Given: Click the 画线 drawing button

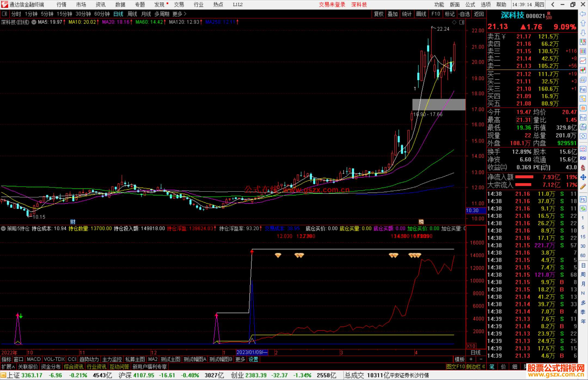Looking at the screenshot, I should [421, 14].
